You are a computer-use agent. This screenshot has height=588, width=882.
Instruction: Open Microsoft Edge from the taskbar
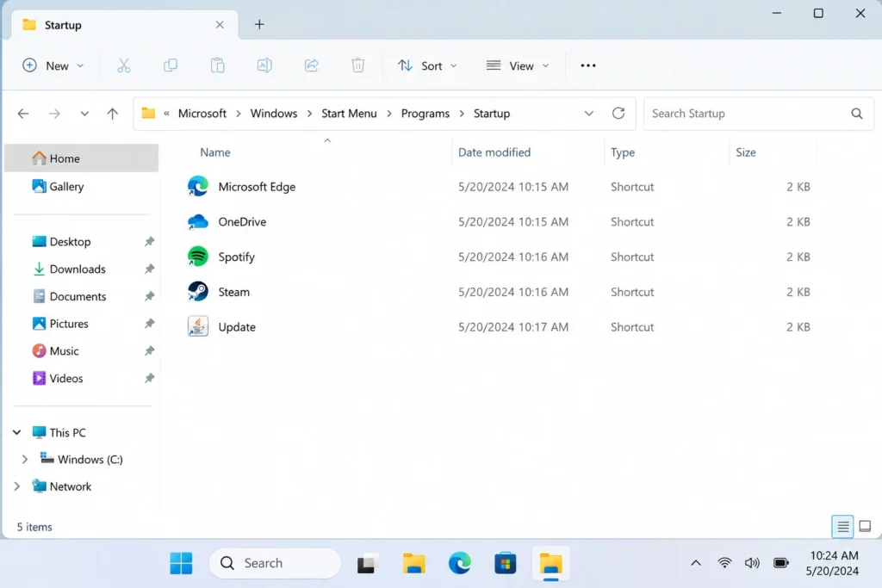(x=460, y=563)
